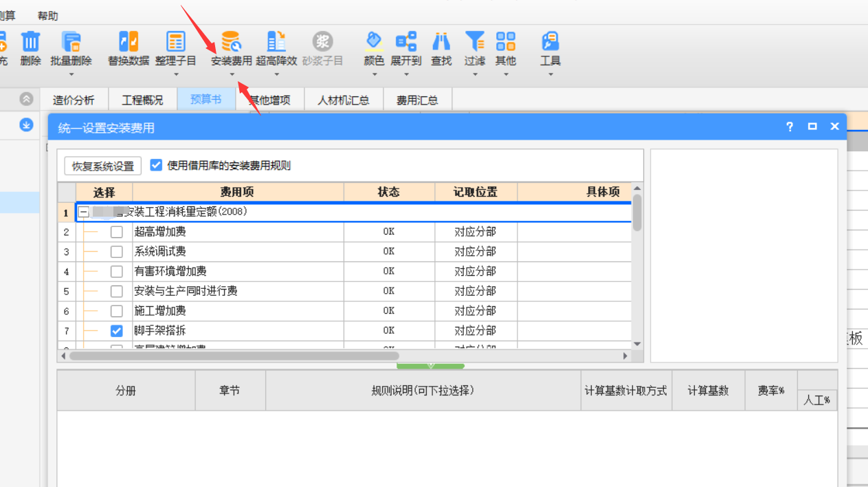868x487 pixels.
Task: Check the 超高增加费 checkbox
Action: tap(117, 232)
